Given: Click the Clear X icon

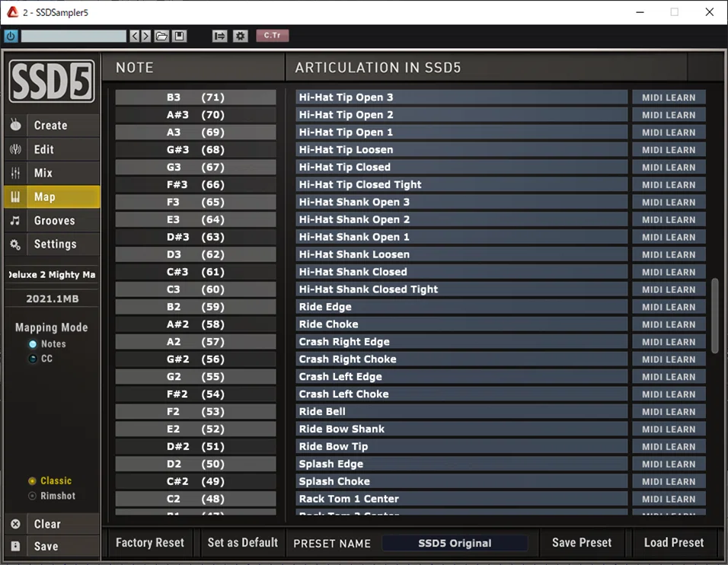Looking at the screenshot, I should click(x=16, y=524).
